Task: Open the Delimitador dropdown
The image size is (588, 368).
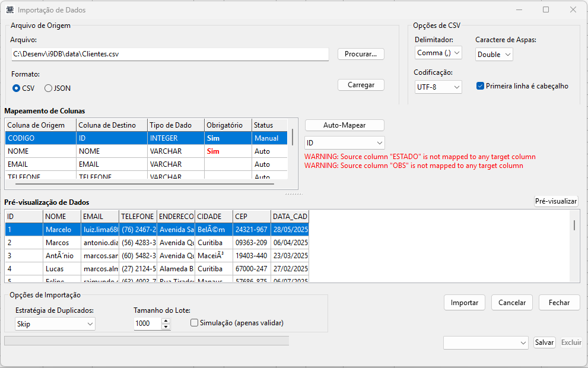Action: pyautogui.click(x=438, y=53)
